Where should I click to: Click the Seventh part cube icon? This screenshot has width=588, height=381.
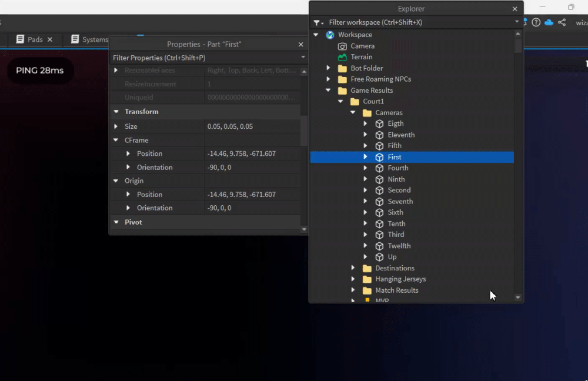click(x=379, y=201)
